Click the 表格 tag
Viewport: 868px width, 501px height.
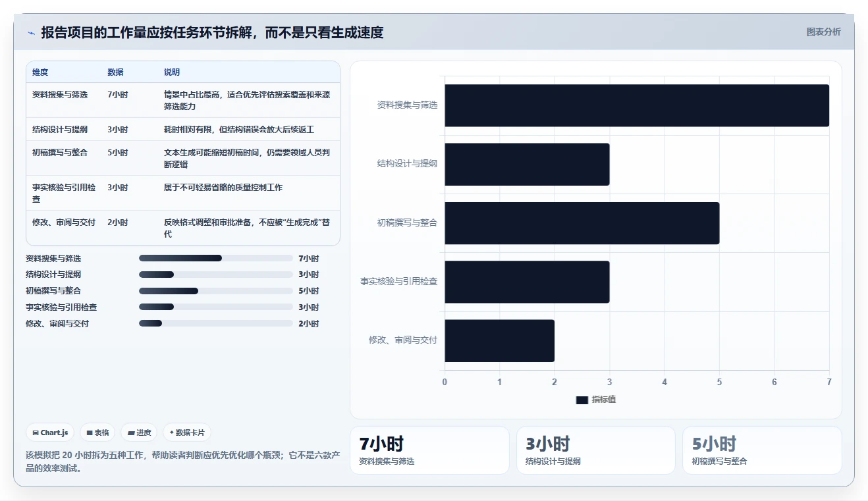[98, 433]
